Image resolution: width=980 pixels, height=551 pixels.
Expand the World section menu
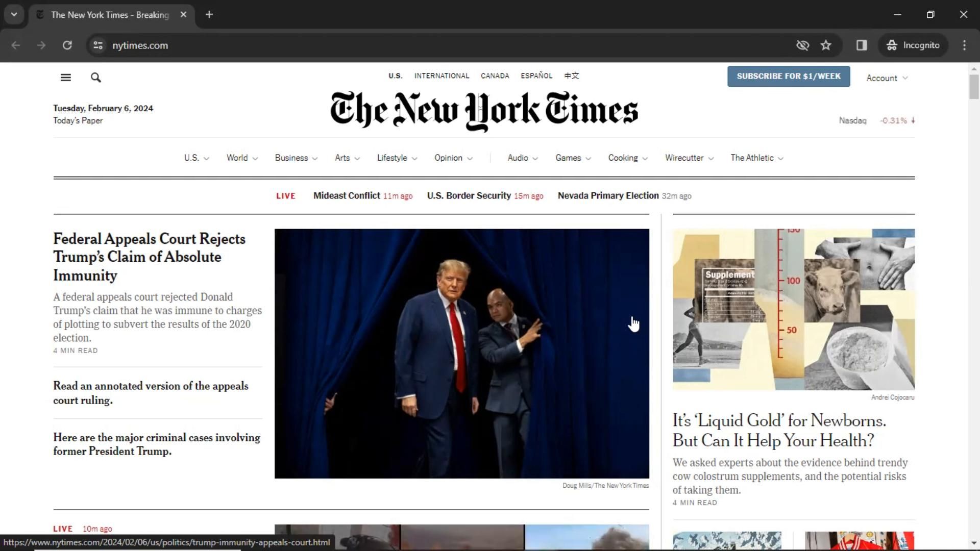click(242, 158)
